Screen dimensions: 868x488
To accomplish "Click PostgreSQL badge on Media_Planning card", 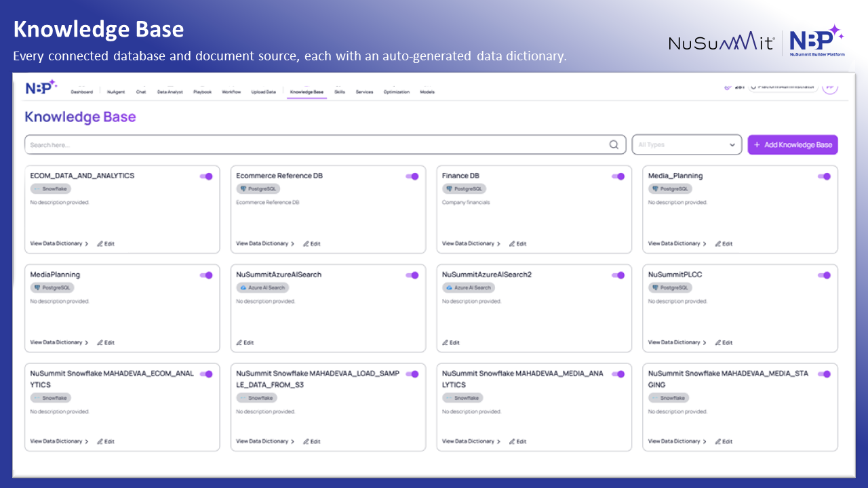I will 670,189.
